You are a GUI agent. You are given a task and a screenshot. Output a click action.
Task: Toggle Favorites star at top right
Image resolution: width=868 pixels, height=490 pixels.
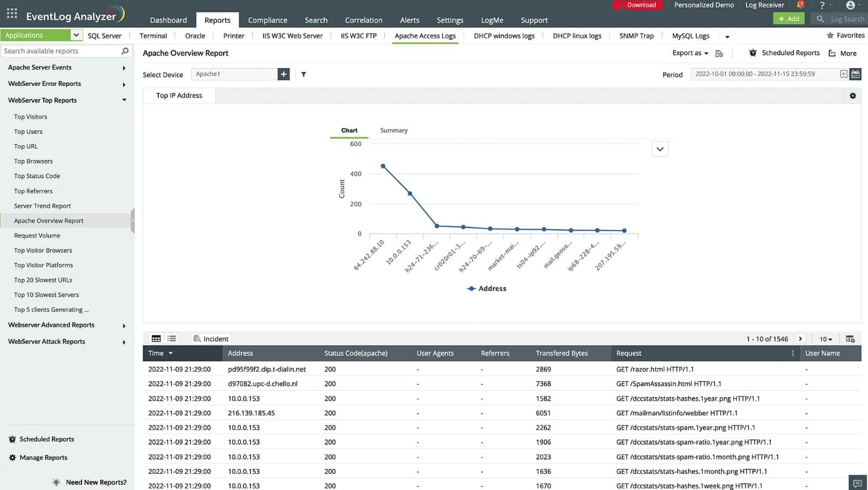click(830, 35)
